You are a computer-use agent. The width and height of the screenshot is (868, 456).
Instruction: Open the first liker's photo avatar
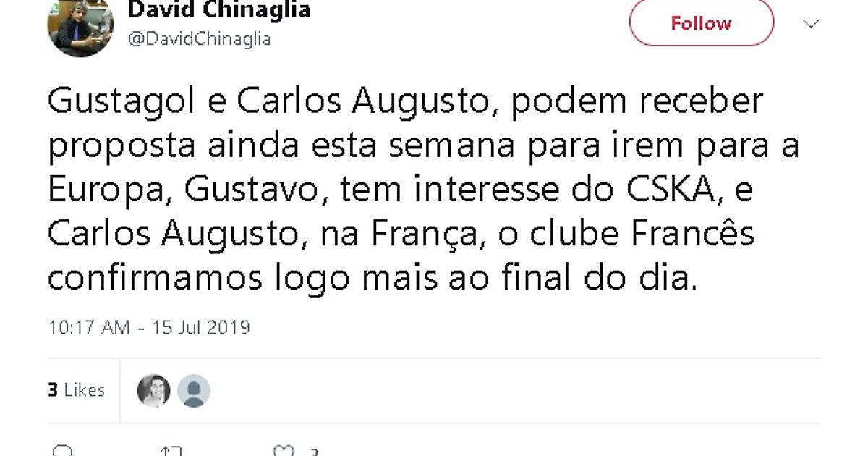point(154,391)
